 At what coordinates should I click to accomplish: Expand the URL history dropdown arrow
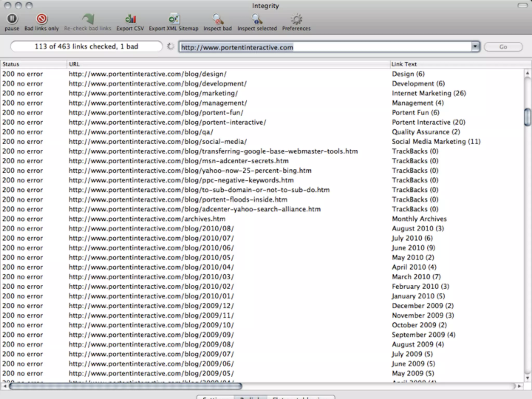point(475,47)
